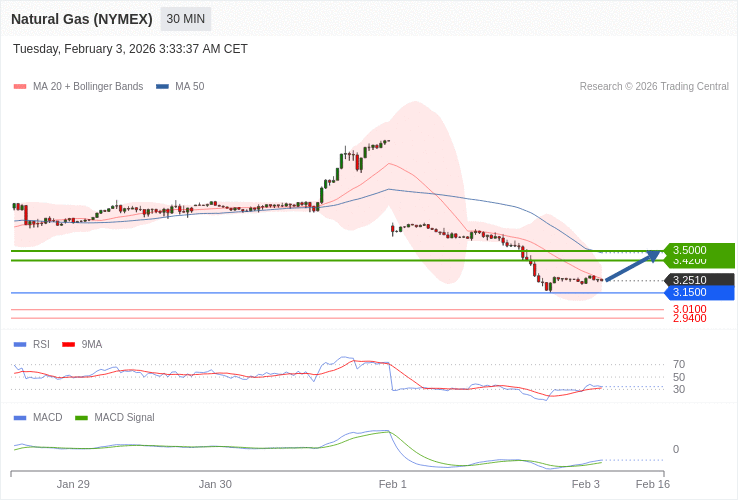Click the Tuesday, February 3 timestamp text
Viewport: 738px width, 500px height.
[130, 49]
